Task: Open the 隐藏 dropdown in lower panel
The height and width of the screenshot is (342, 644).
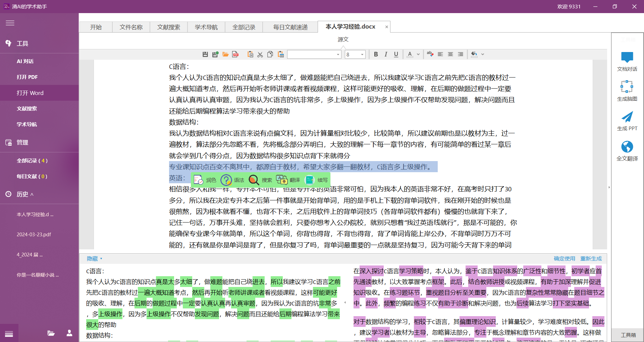Action: [x=94, y=259]
